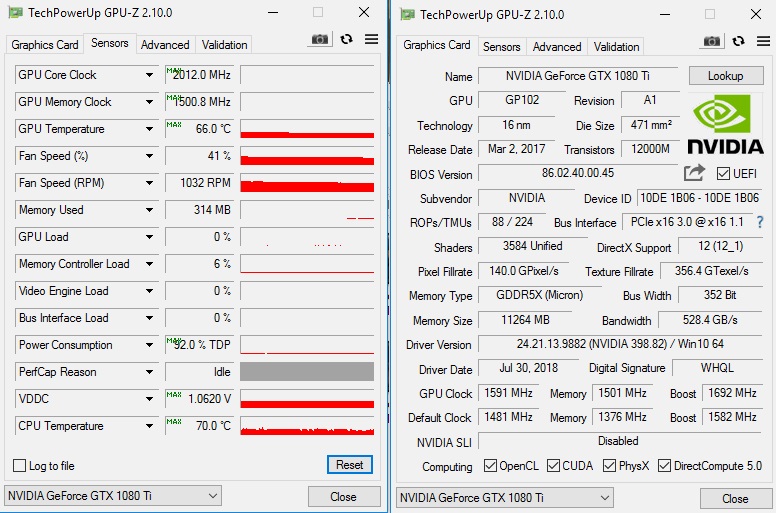Image resolution: width=776 pixels, height=513 pixels.
Task: Open Video Engine Load sensor dropdown
Action: coord(149,291)
